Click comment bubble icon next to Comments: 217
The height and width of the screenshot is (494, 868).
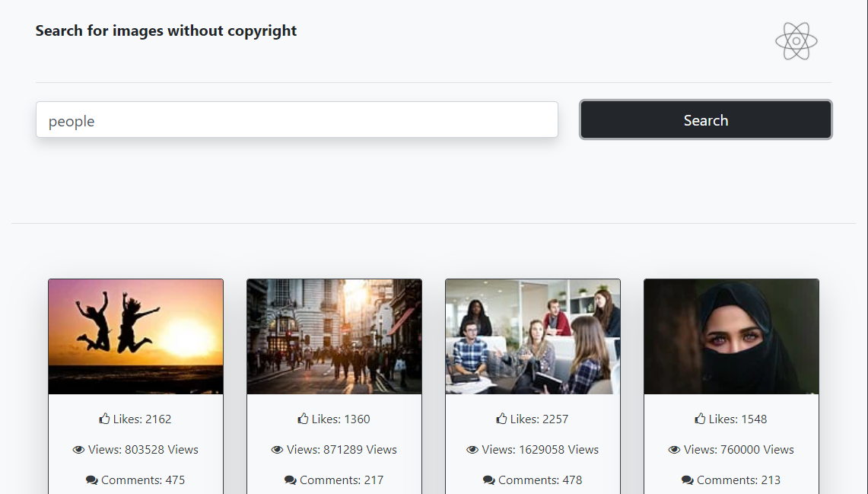pos(291,480)
